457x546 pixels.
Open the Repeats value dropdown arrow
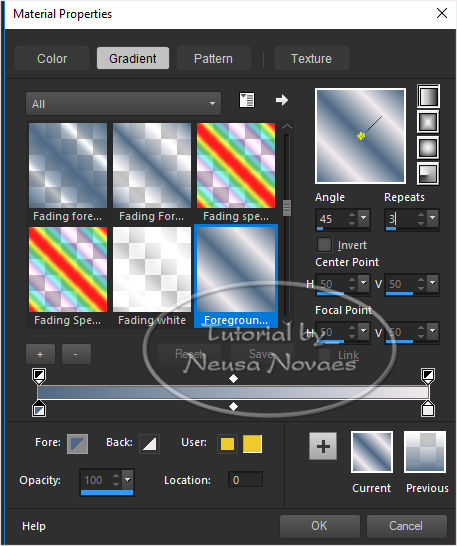433,218
